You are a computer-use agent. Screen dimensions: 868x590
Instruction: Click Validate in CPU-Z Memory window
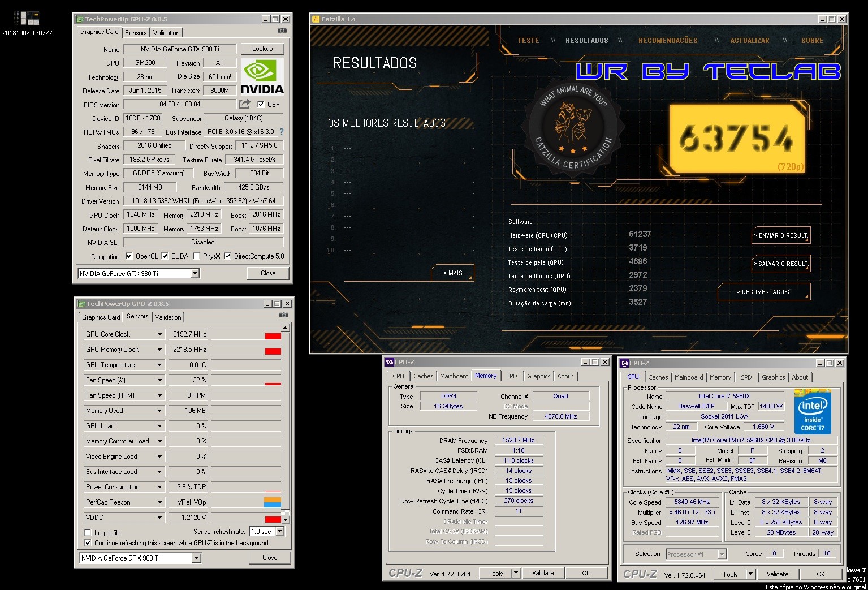tap(543, 573)
